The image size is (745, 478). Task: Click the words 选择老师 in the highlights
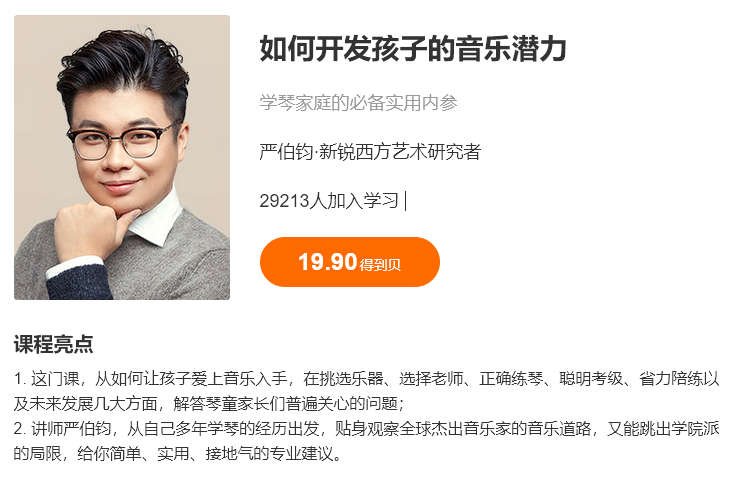click(431, 379)
